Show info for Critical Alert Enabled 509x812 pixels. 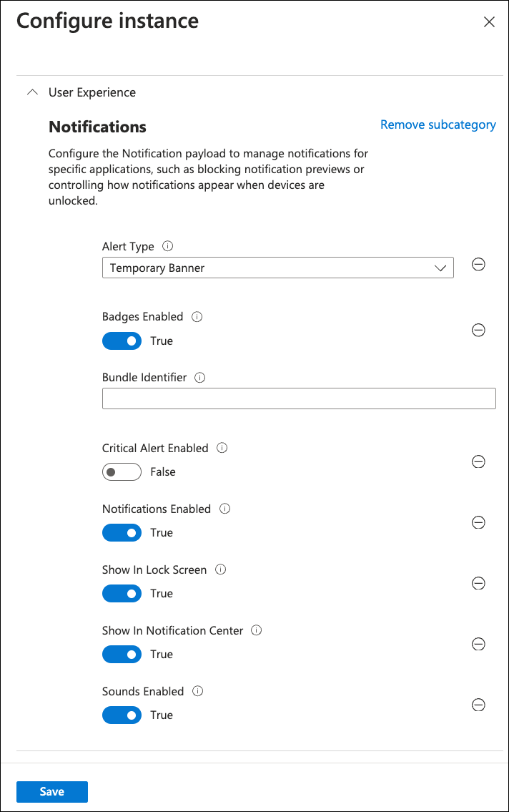pos(222,448)
